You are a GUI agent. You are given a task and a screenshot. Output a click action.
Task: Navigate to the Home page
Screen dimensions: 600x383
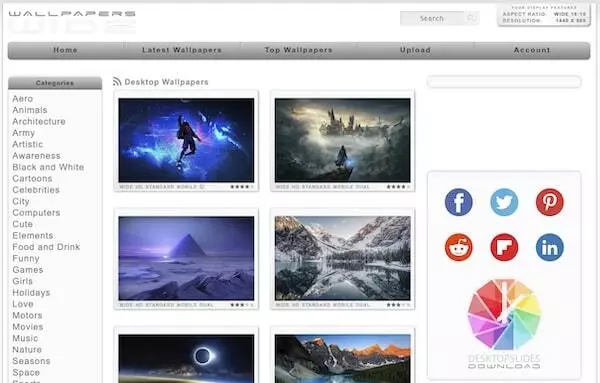(65, 50)
